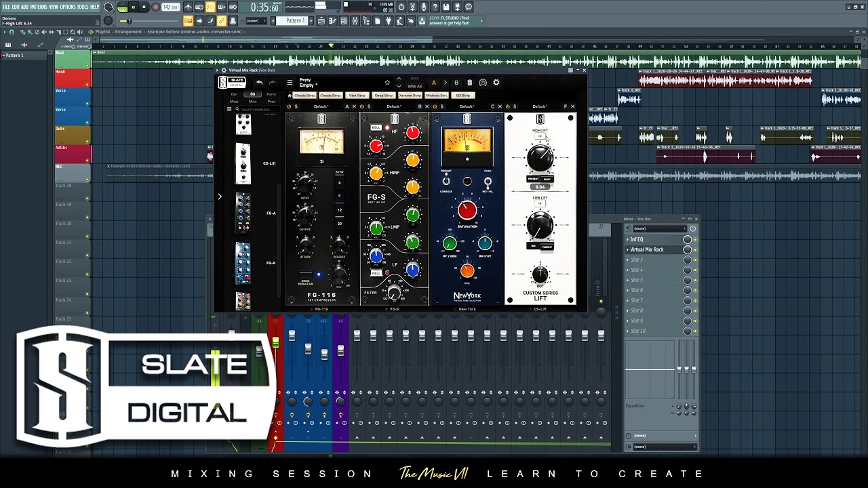Click the stop playback button

pyautogui.click(x=144, y=7)
